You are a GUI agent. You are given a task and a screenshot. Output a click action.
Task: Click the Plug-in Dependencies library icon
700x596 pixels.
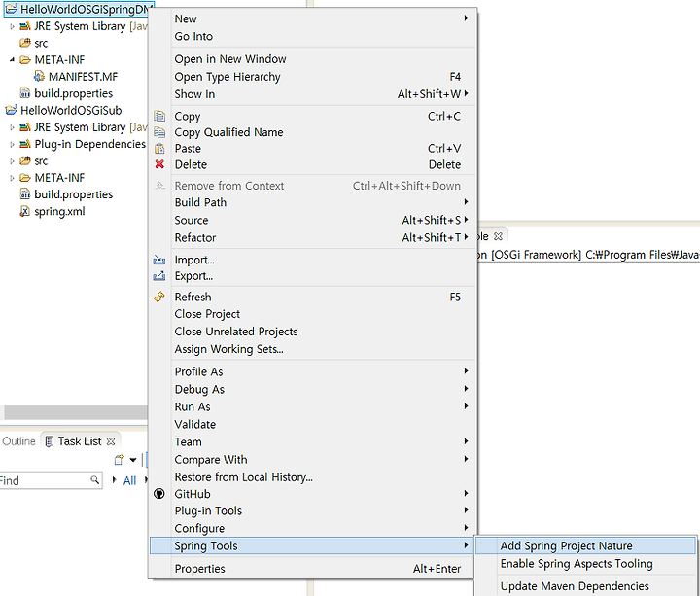(25, 144)
